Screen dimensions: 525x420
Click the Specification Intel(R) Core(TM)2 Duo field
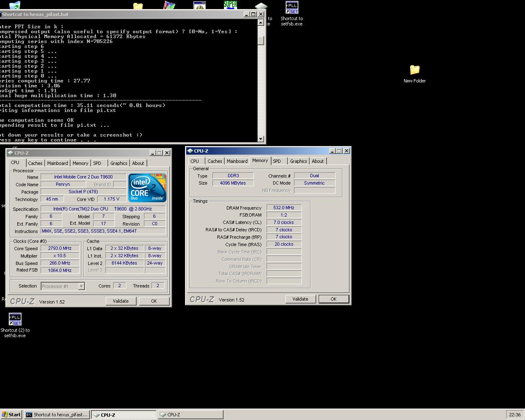pyautogui.click(x=103, y=209)
